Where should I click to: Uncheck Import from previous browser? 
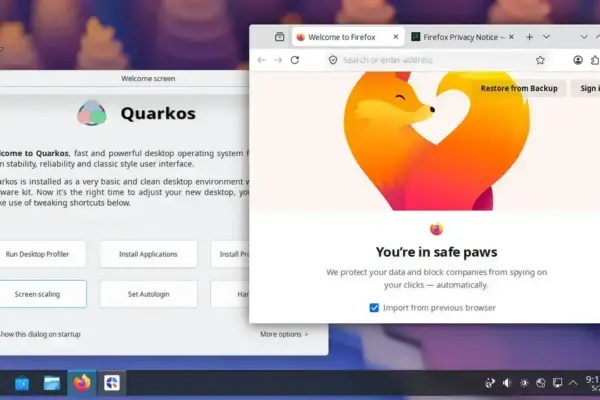(x=374, y=308)
